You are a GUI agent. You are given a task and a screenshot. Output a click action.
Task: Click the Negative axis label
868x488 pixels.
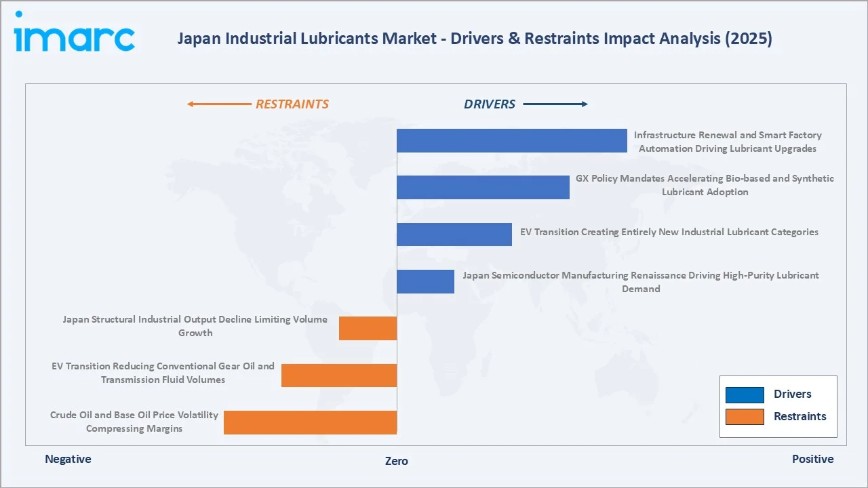pos(68,459)
